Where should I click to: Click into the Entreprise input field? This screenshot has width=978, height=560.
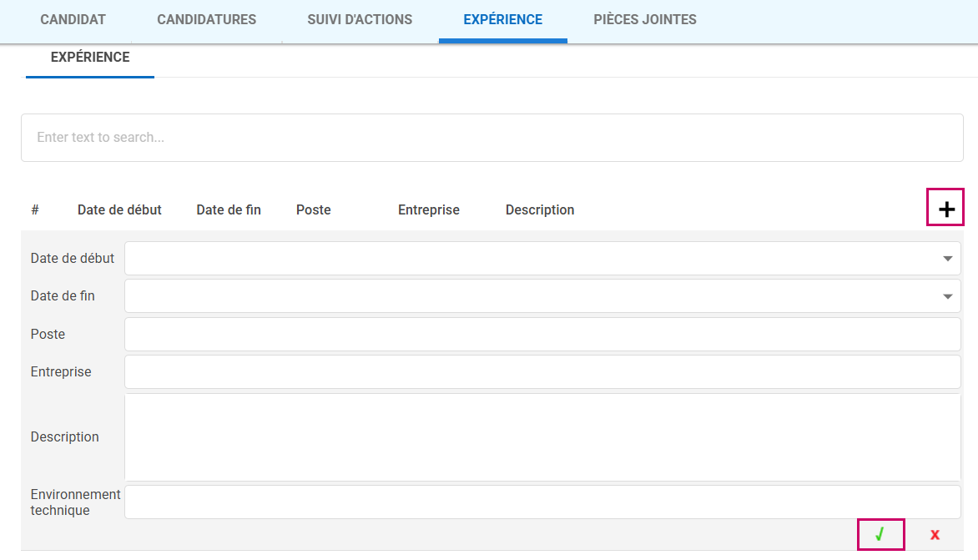pos(542,372)
